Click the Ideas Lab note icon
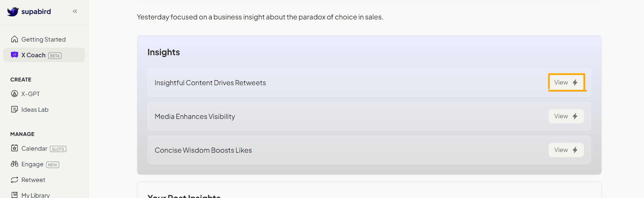644x198 pixels. [x=14, y=109]
